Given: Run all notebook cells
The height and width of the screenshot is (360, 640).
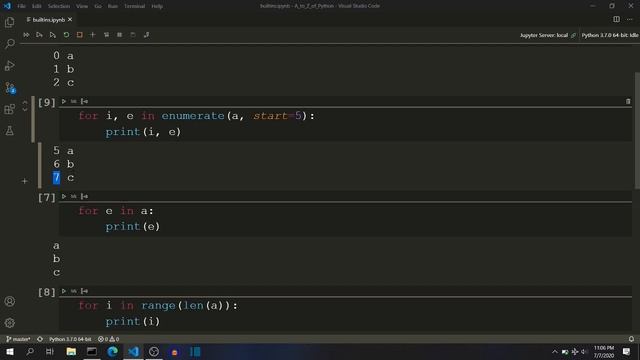Looking at the screenshot, I should pyautogui.click(x=26, y=35).
